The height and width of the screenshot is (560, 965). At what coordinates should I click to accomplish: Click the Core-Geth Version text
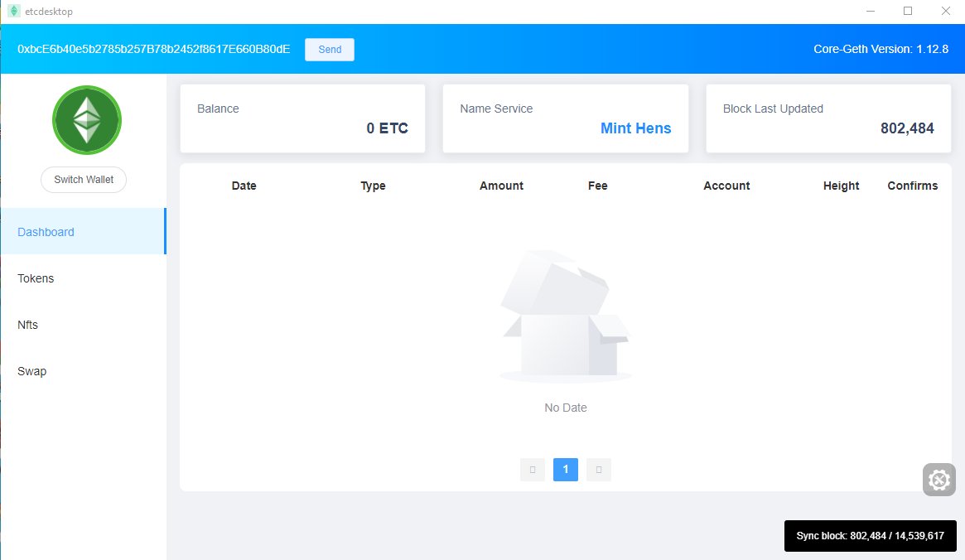881,49
